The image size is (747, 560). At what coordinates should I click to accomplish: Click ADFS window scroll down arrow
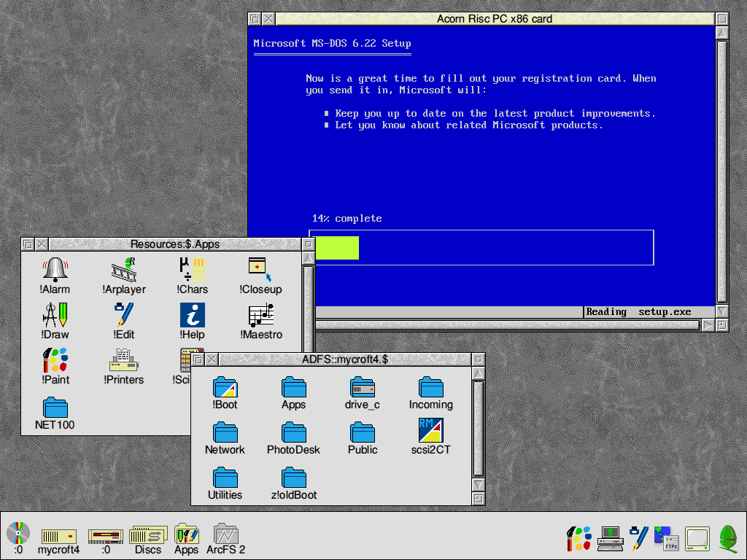479,485
